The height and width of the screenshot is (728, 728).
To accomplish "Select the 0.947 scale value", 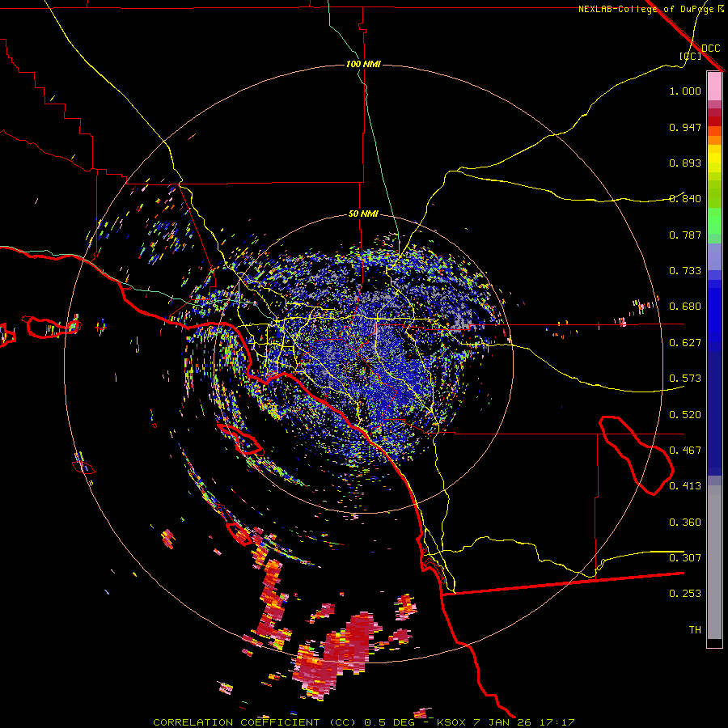I will pos(685,127).
